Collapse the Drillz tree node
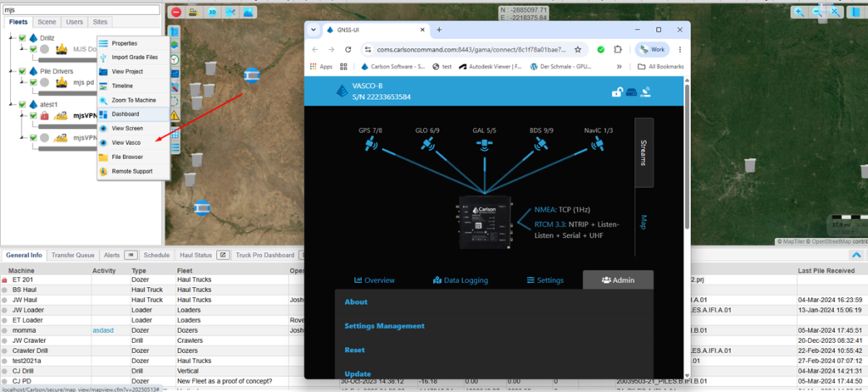This screenshot has width=868, height=392. (12, 38)
